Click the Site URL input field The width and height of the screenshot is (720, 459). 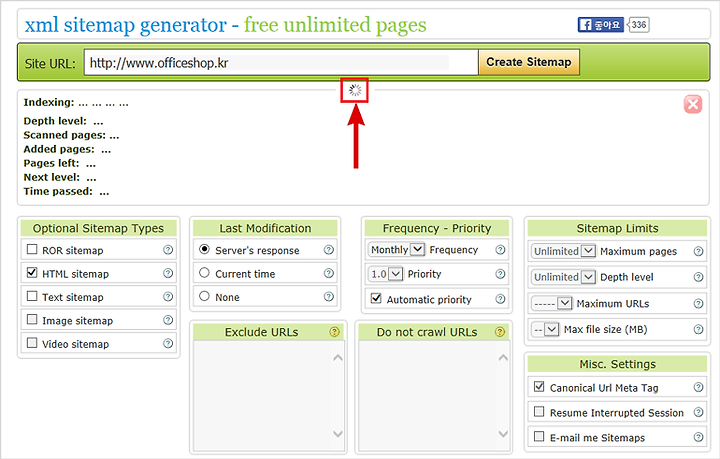point(281,62)
